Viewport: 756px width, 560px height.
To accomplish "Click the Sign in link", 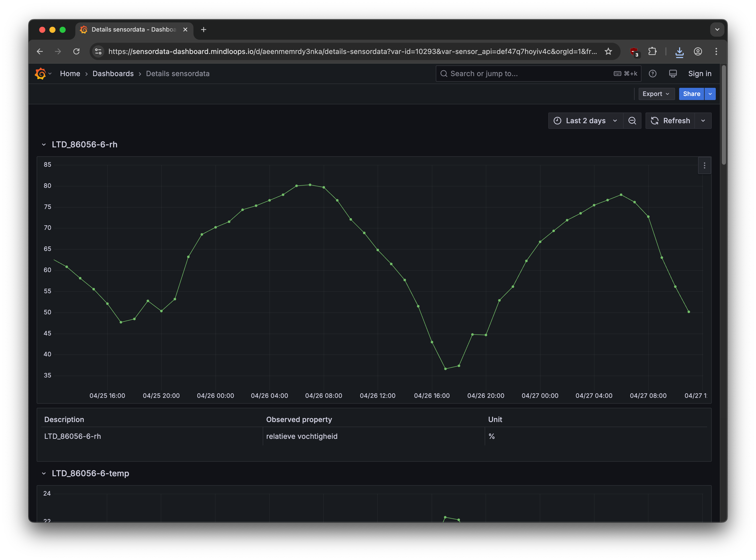I will tap(699, 74).
